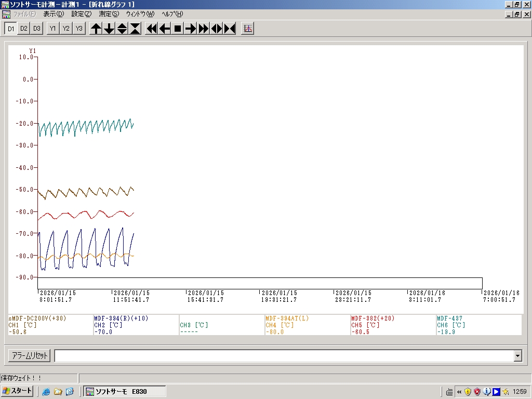The width and height of the screenshot is (532, 399).
Task: Expand the alarm message dropdown arrow
Action: click(x=517, y=356)
